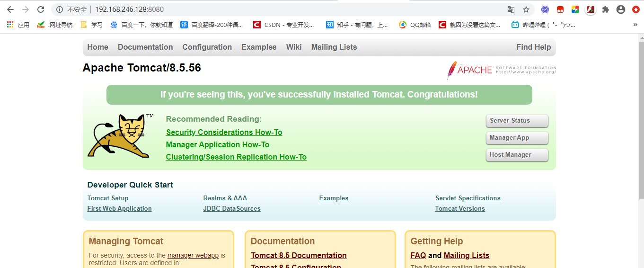The height and width of the screenshot is (268, 644).
Task: Bookmark this page with the star icon
Action: (526, 9)
